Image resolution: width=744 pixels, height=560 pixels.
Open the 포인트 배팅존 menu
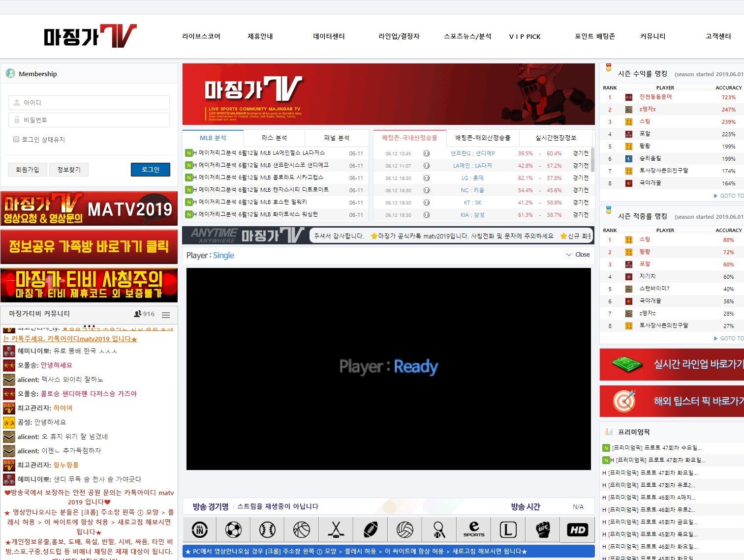point(595,36)
